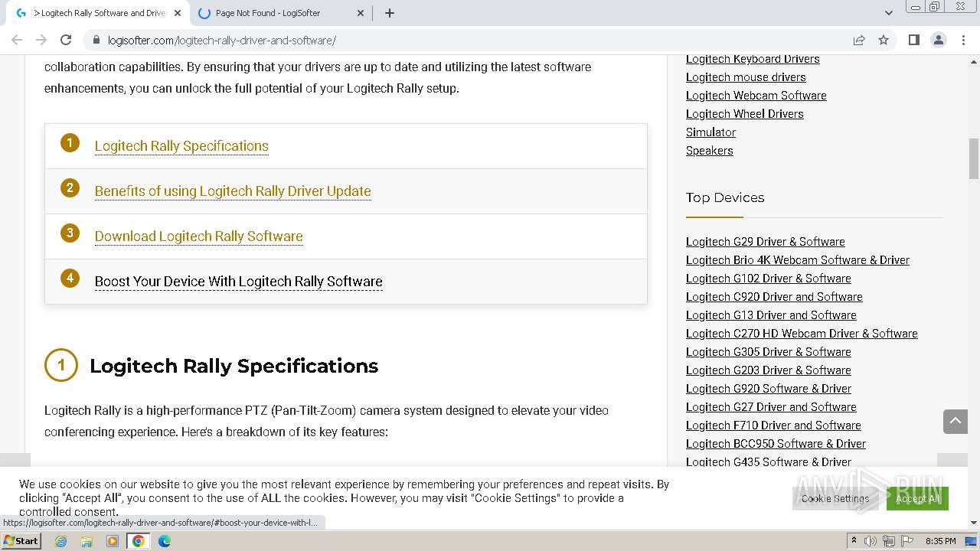Go back to the previous page

pos(17,40)
